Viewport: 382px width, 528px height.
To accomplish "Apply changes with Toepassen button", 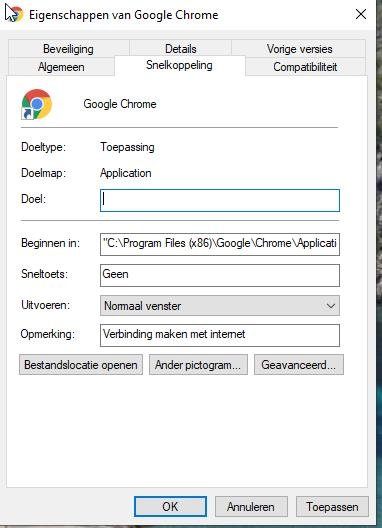I will click(332, 506).
